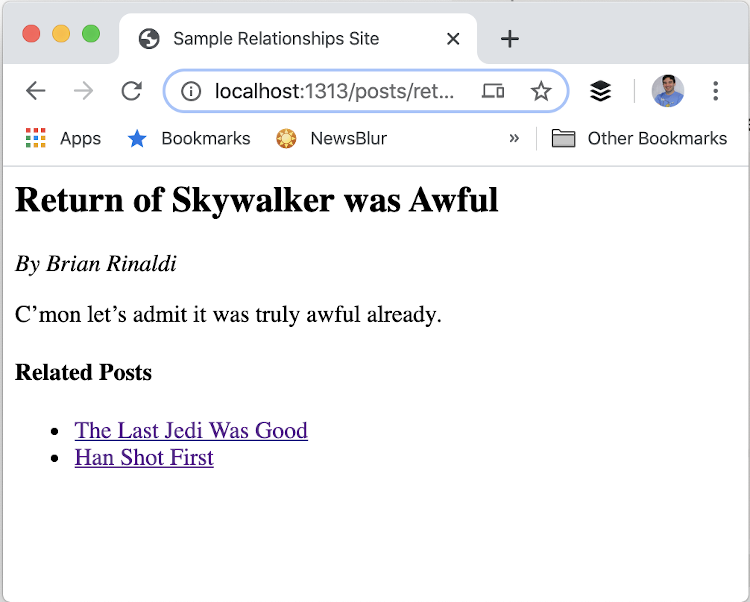
Task: Click the green maximize window button
Action: 91,34
